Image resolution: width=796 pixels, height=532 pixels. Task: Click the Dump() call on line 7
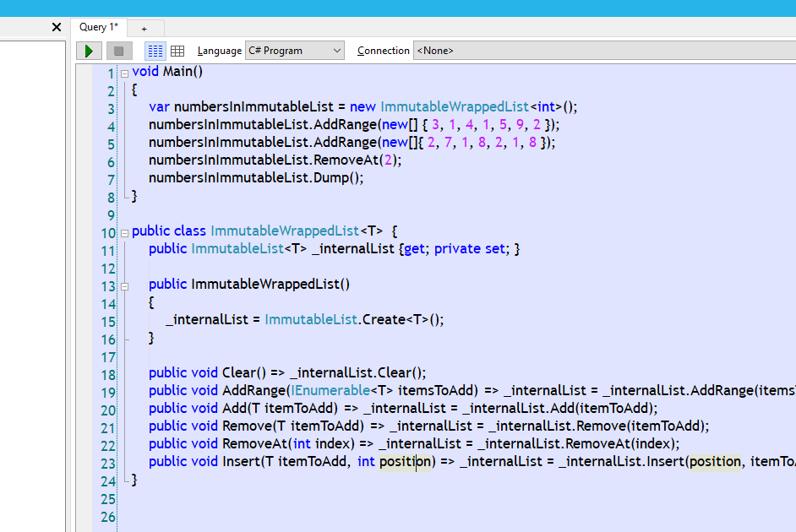(x=335, y=177)
